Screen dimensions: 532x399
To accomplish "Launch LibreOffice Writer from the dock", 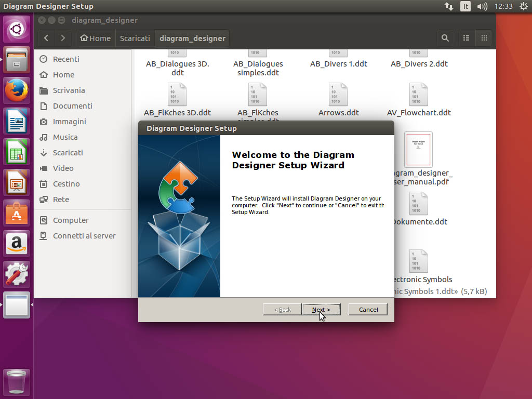I will [17, 122].
